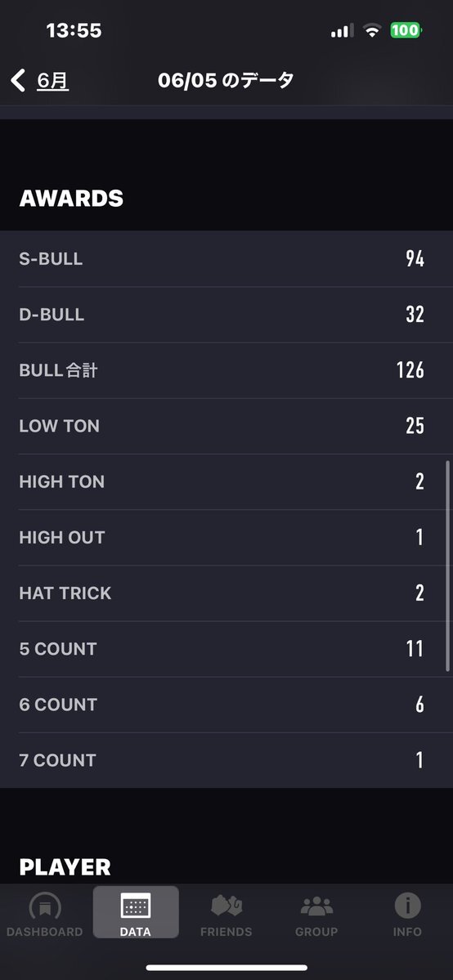The image size is (453, 980).
Task: Go back to 6月 month view
Action: [x=52, y=81]
